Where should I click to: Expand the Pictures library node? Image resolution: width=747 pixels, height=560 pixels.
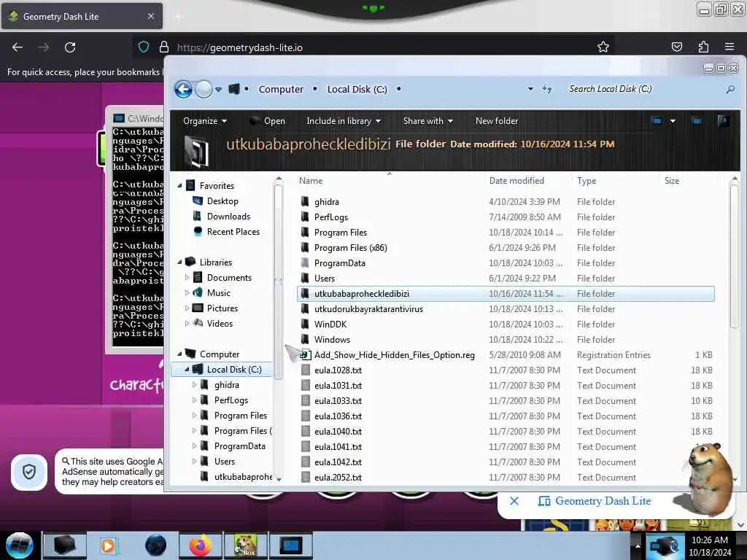[x=187, y=308]
